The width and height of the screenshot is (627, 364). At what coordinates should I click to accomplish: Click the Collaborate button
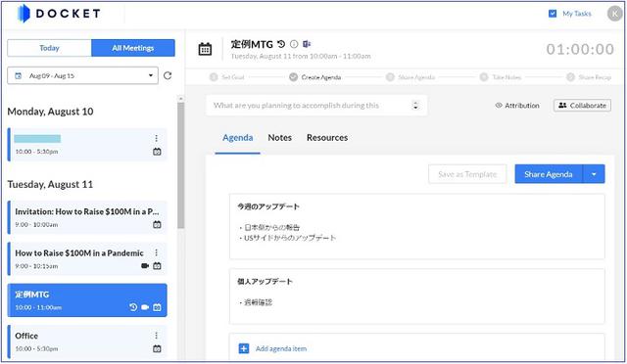(x=582, y=106)
